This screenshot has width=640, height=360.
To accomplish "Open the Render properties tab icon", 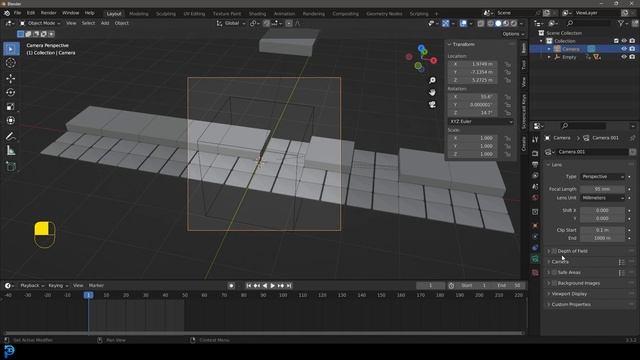I will click(x=535, y=153).
